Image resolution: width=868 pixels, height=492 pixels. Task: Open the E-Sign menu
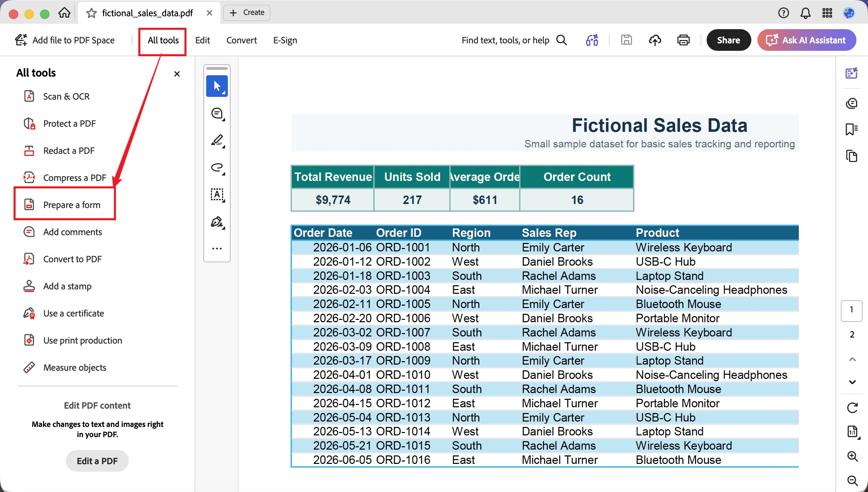pos(285,40)
